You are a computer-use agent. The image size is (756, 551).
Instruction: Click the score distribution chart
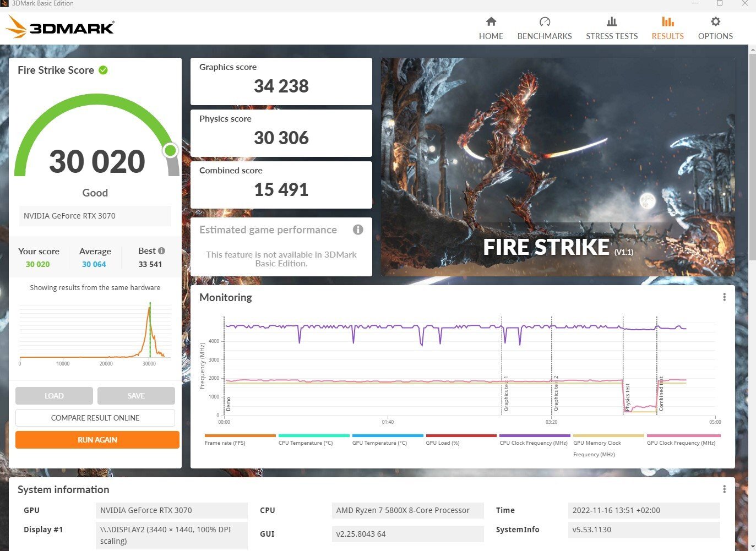tap(95, 333)
